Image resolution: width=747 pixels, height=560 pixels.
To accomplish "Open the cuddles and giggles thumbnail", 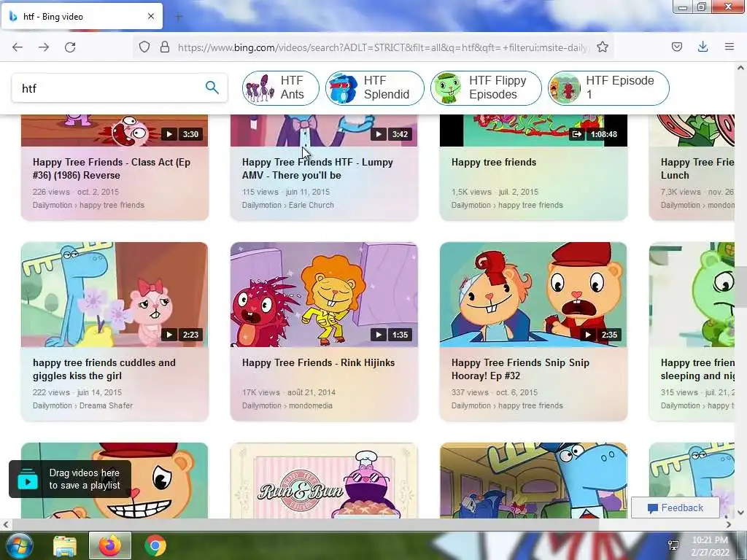I will pyautogui.click(x=115, y=295).
